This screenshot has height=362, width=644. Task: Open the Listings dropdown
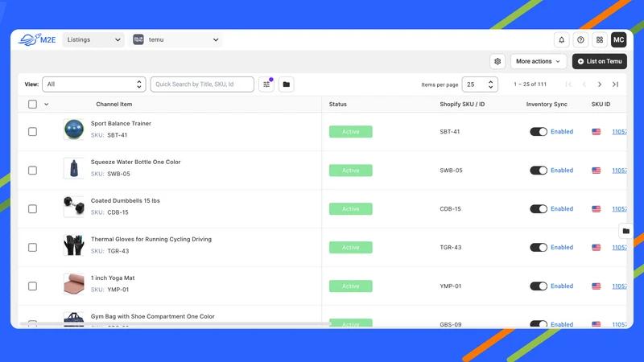pos(93,39)
